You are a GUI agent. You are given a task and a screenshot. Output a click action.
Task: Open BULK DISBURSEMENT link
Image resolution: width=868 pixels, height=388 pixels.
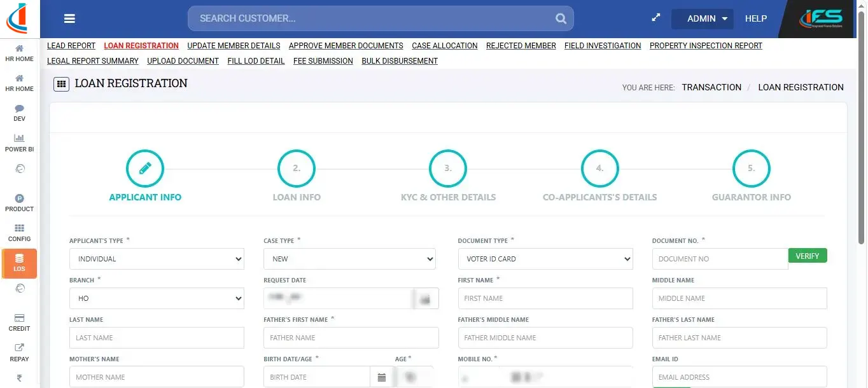point(400,61)
